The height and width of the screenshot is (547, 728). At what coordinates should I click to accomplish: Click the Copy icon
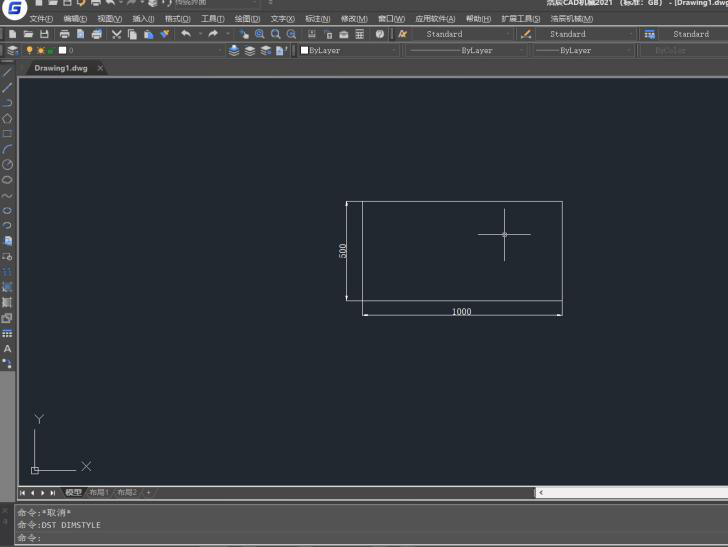pos(132,34)
